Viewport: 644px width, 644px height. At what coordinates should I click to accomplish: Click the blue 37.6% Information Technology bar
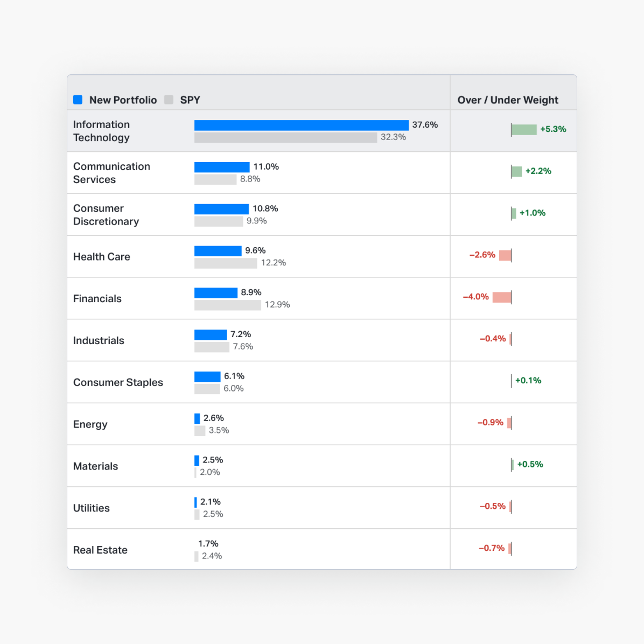click(301, 125)
